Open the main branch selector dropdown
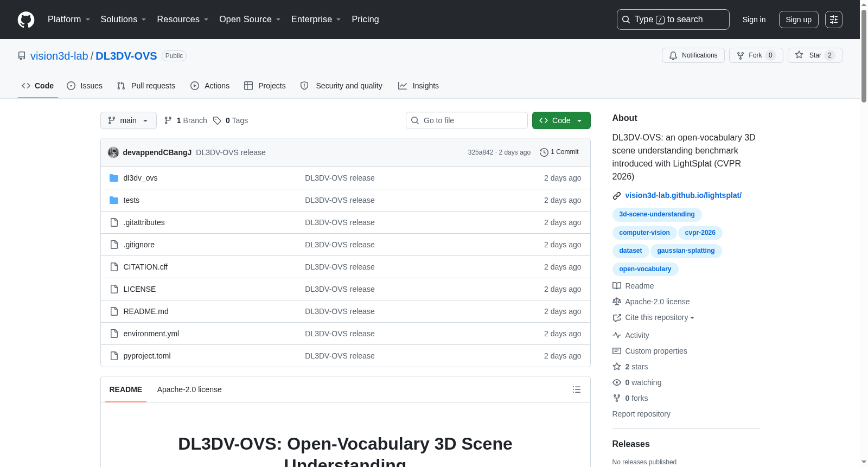868x467 pixels. [129, 120]
